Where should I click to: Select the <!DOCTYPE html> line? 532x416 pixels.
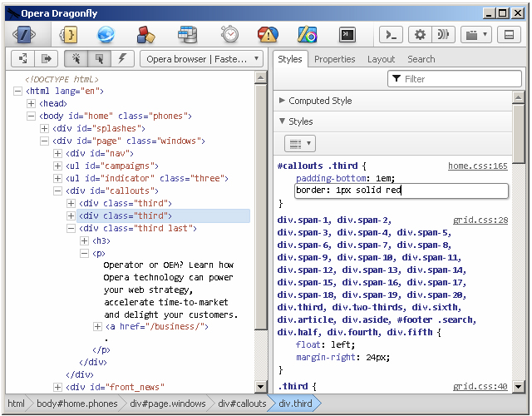pos(62,80)
